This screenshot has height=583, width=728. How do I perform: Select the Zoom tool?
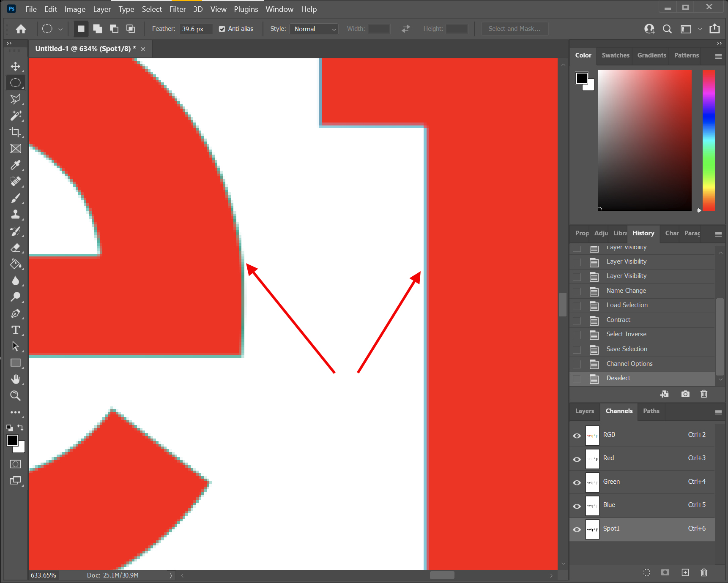click(x=15, y=395)
